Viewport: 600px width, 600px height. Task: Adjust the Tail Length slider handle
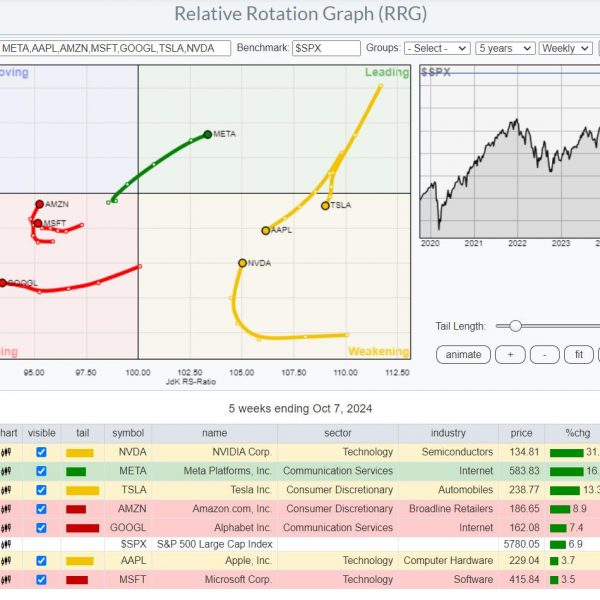click(x=515, y=326)
